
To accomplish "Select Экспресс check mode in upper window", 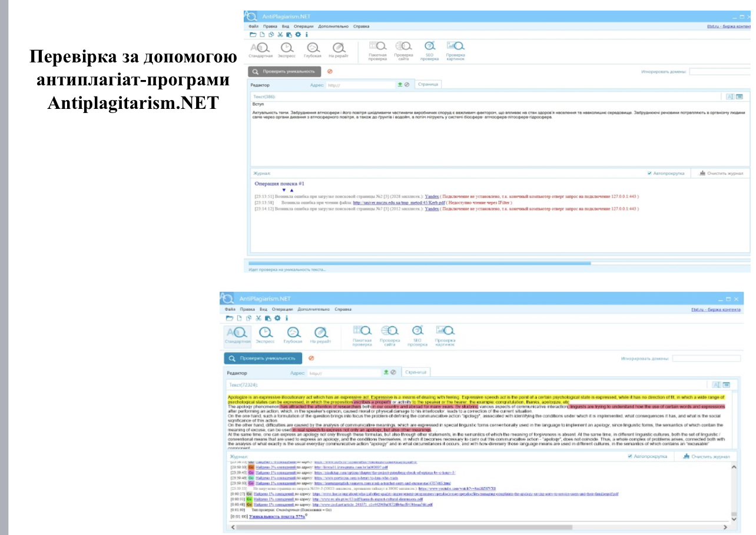I will pos(286,51).
